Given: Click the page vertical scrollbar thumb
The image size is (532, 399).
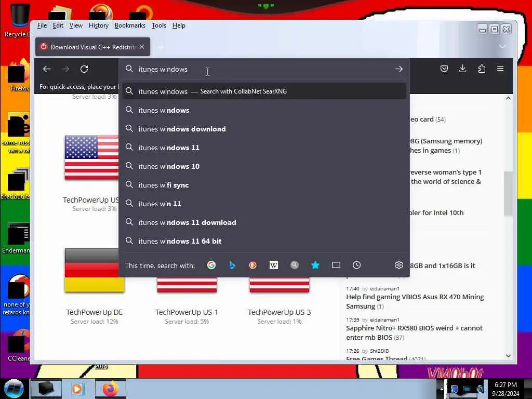Looking at the screenshot, I should click(x=508, y=193).
